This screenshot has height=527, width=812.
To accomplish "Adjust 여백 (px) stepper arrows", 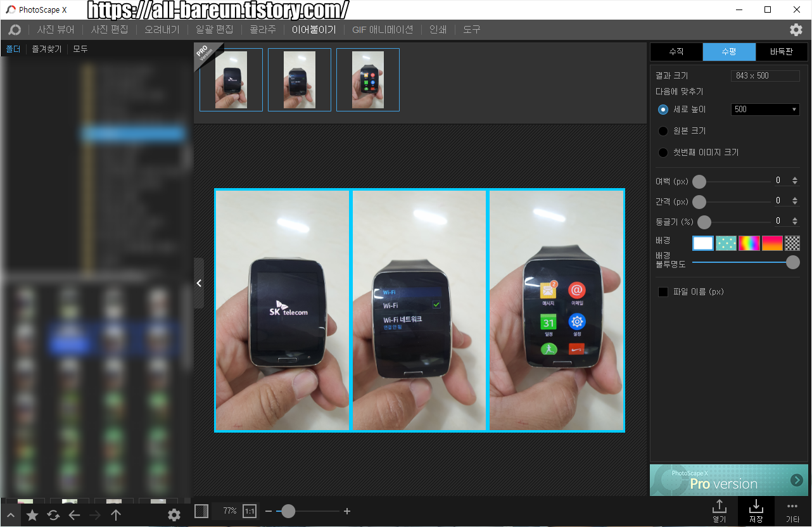I will point(795,181).
